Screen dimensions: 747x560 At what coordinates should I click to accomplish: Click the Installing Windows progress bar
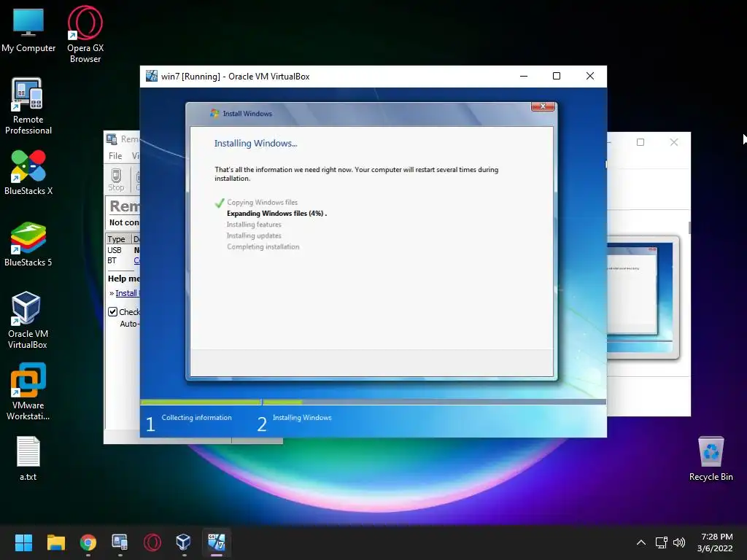434,402
